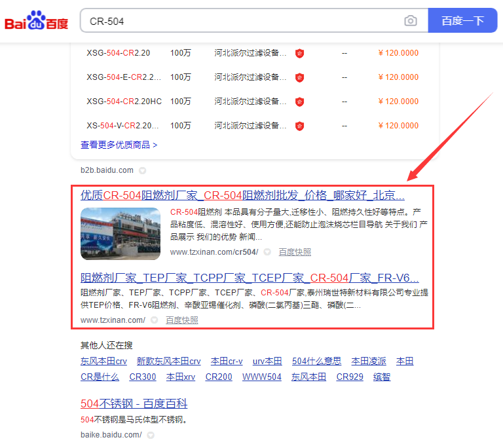Viewport: 503px width, 448px height.
Task: Click the shield badge in XSG-504-CR2.20HC row
Action: [299, 102]
